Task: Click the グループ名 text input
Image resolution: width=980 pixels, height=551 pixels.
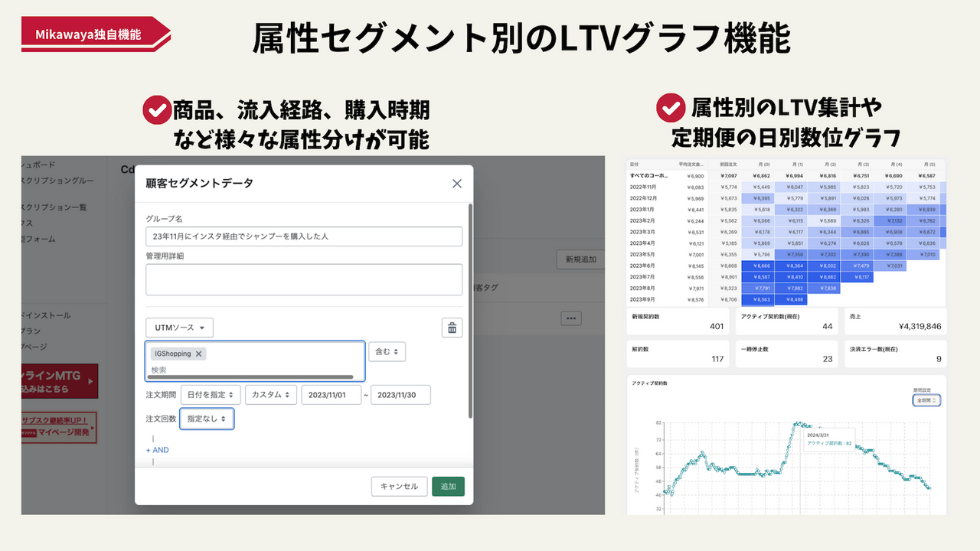Action: [x=303, y=236]
